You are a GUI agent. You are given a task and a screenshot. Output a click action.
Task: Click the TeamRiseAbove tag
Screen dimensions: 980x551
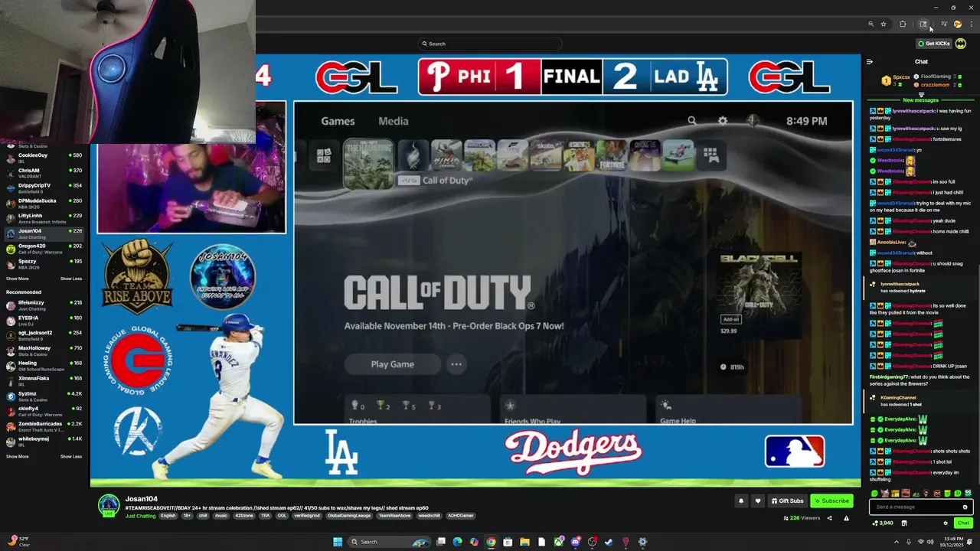(x=394, y=516)
